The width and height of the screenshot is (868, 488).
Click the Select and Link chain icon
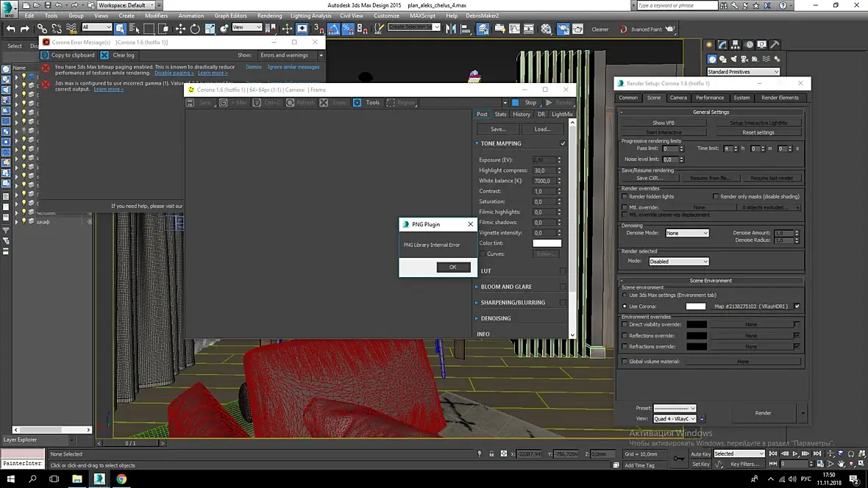(x=43, y=29)
